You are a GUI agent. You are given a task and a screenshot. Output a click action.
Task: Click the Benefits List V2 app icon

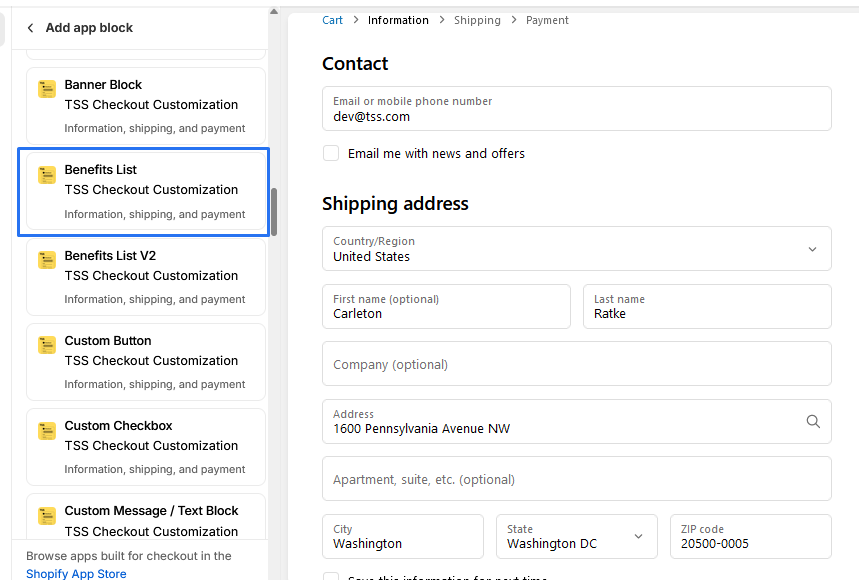click(47, 260)
